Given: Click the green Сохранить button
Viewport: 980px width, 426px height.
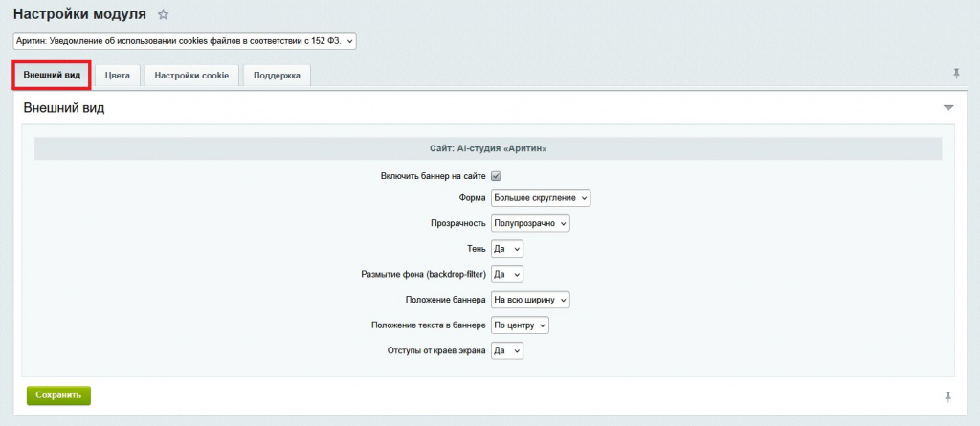Looking at the screenshot, I should tap(58, 395).
